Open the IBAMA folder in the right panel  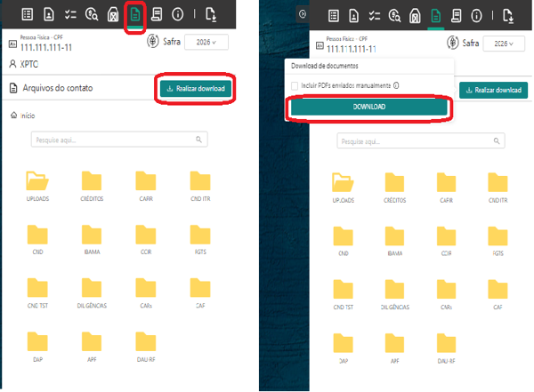[394, 241]
